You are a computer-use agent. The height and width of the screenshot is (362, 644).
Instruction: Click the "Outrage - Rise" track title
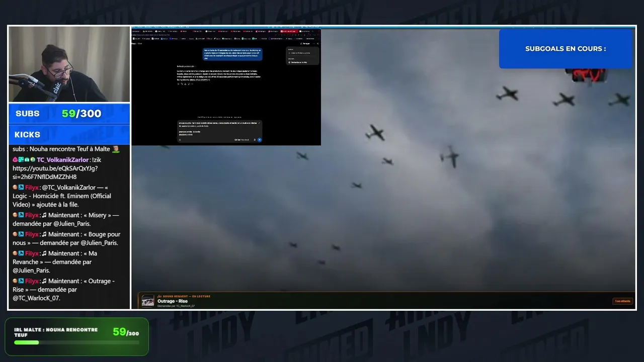pyautogui.click(x=173, y=301)
